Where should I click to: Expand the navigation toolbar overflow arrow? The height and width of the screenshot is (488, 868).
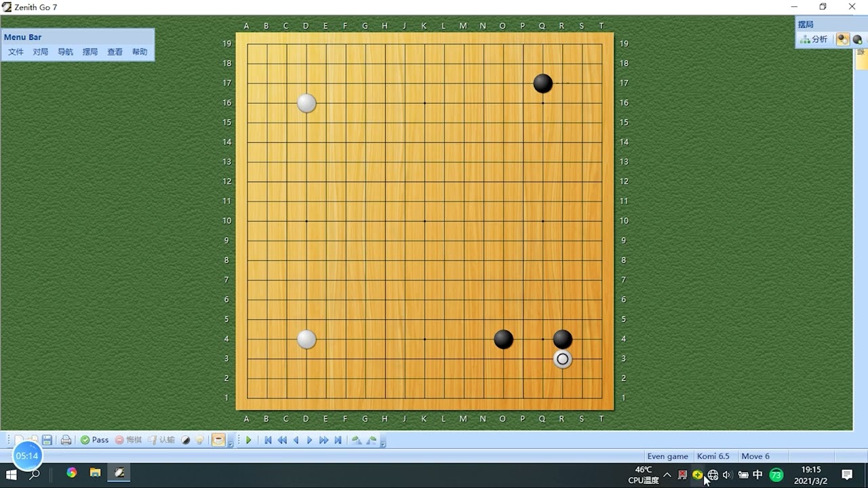pos(383,443)
